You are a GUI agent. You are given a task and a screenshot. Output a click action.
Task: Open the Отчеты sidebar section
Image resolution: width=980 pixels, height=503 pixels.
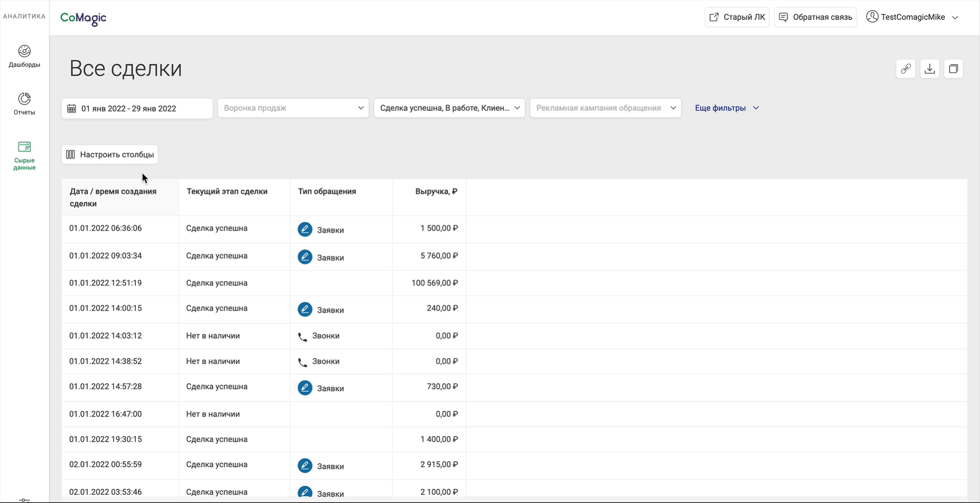(x=24, y=104)
